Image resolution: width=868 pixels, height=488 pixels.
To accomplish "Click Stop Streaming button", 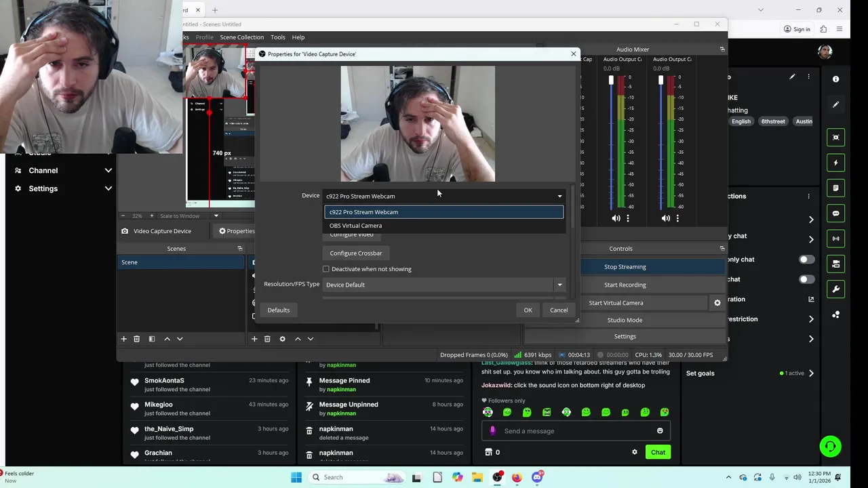I will pos(625,267).
